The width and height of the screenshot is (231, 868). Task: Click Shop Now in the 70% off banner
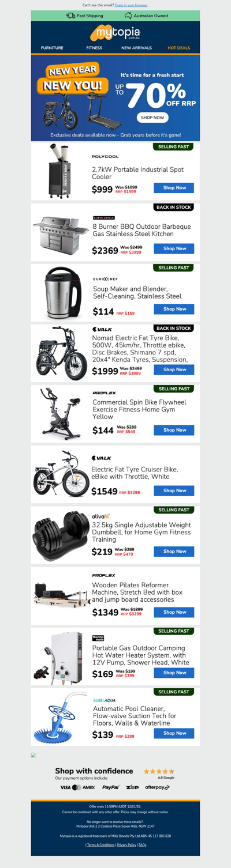(153, 118)
